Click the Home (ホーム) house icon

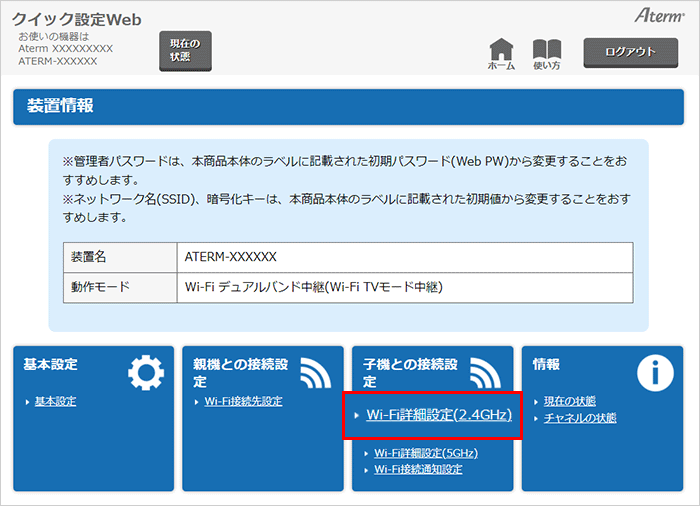click(x=501, y=50)
